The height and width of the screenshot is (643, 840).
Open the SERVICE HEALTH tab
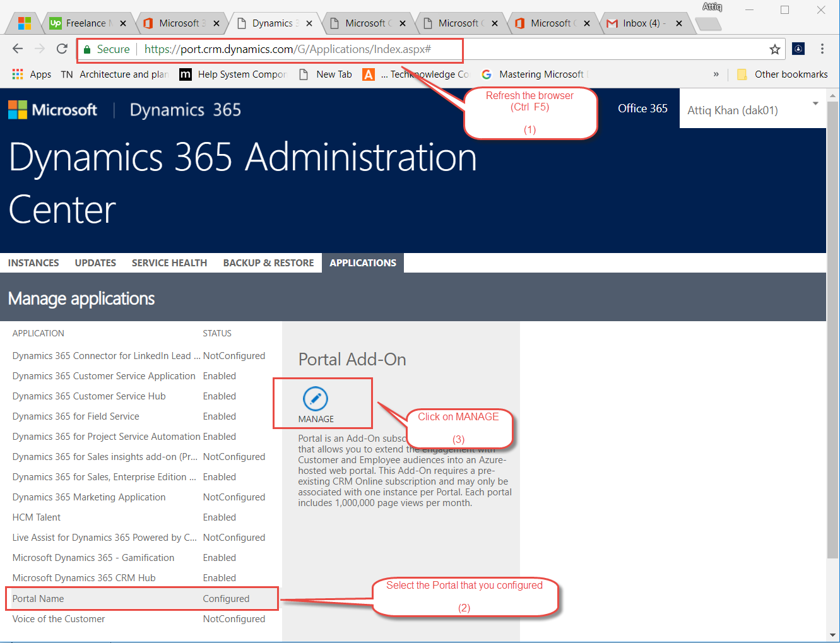click(169, 263)
